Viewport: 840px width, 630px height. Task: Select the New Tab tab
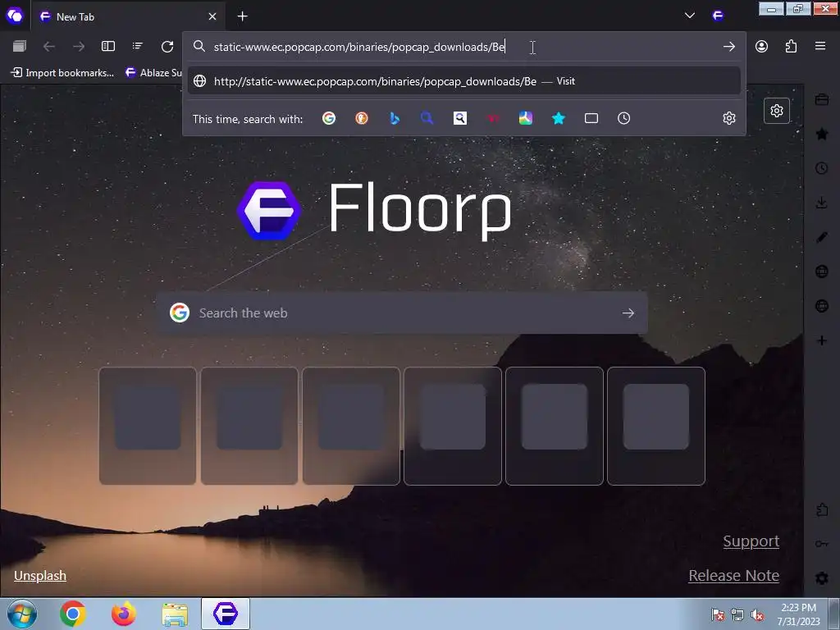coord(129,16)
